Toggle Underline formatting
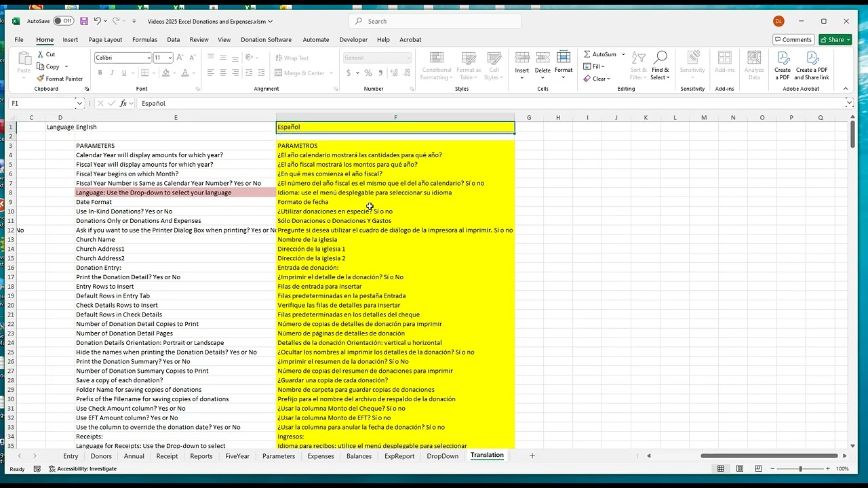 (123, 73)
